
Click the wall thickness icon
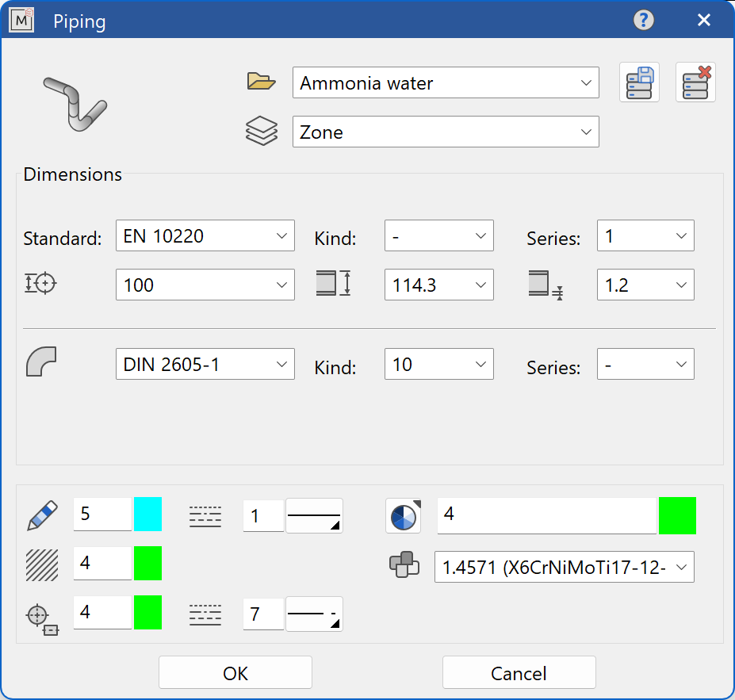coord(546,285)
